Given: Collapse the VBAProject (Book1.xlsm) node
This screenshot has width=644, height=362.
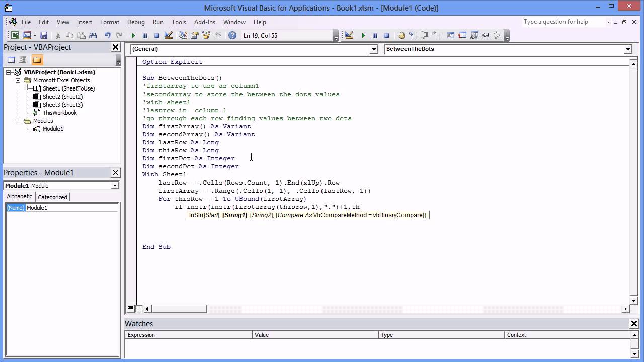Looking at the screenshot, I should [x=9, y=72].
